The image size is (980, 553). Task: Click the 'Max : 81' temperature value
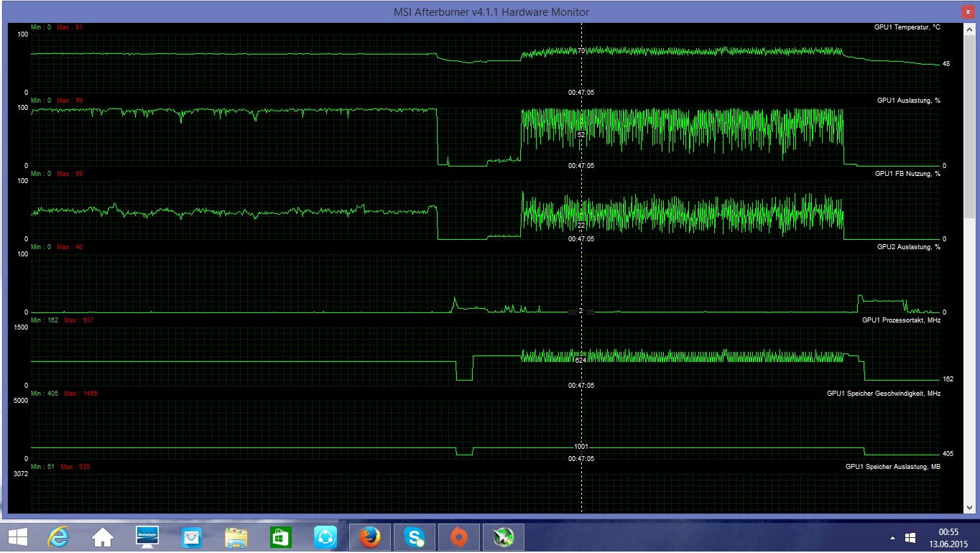point(70,27)
